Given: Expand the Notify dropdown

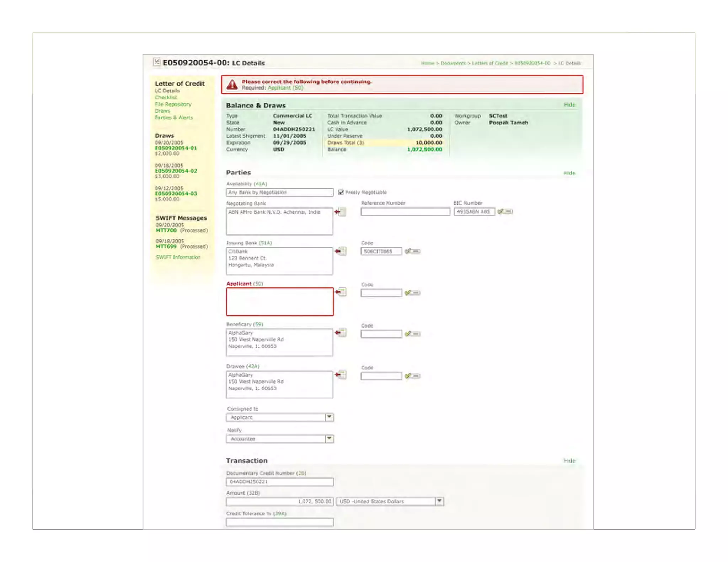Looking at the screenshot, I should click(x=329, y=439).
